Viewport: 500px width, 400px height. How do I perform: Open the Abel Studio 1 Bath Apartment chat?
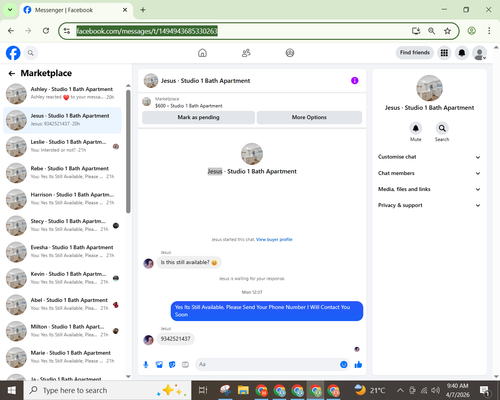62,304
